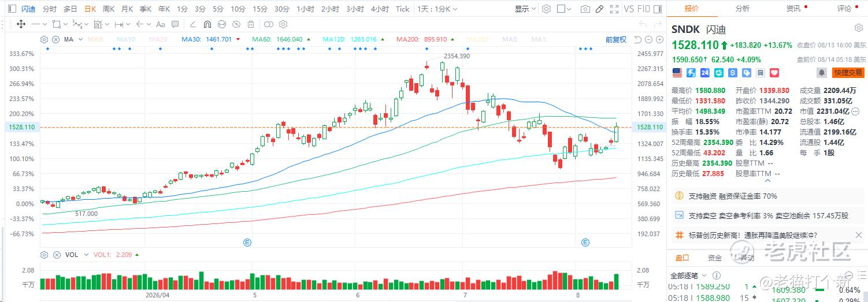The height and width of the screenshot is (302, 868).
Task: Select the magnet snap drawing tool
Action: (207, 24)
